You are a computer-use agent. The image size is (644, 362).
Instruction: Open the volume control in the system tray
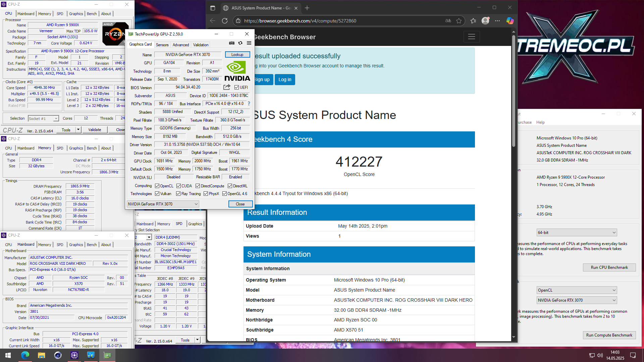coord(600,355)
